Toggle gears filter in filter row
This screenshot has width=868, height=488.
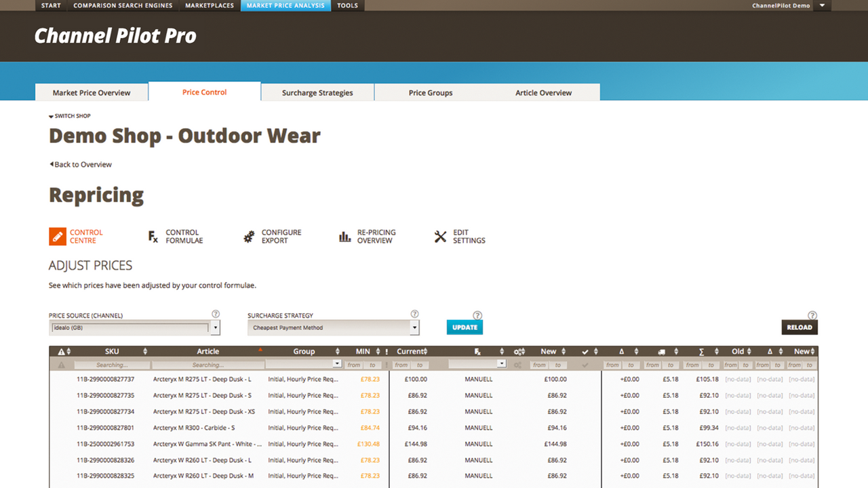517,365
